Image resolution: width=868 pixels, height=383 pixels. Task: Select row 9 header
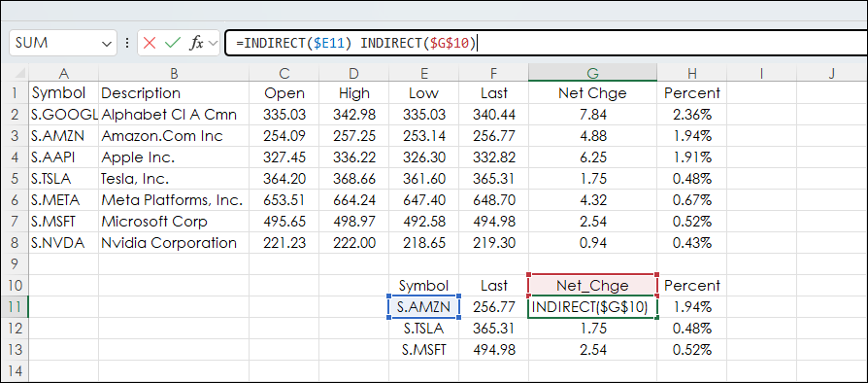(15, 263)
